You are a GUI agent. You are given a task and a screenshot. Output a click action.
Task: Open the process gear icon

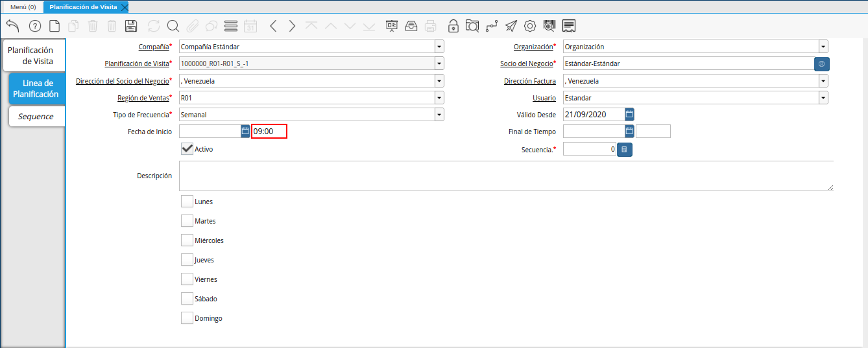530,26
